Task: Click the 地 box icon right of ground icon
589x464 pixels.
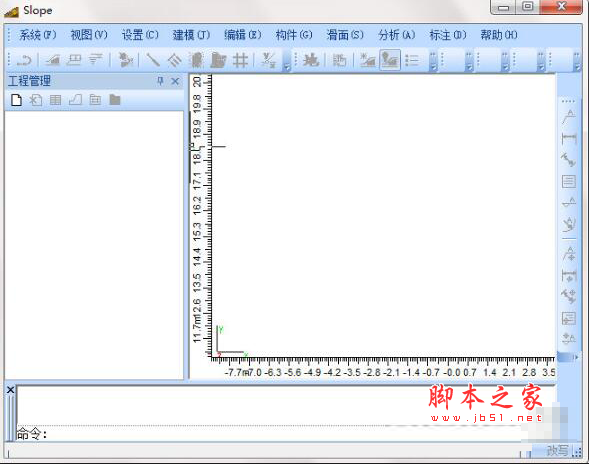Action: click(x=339, y=60)
